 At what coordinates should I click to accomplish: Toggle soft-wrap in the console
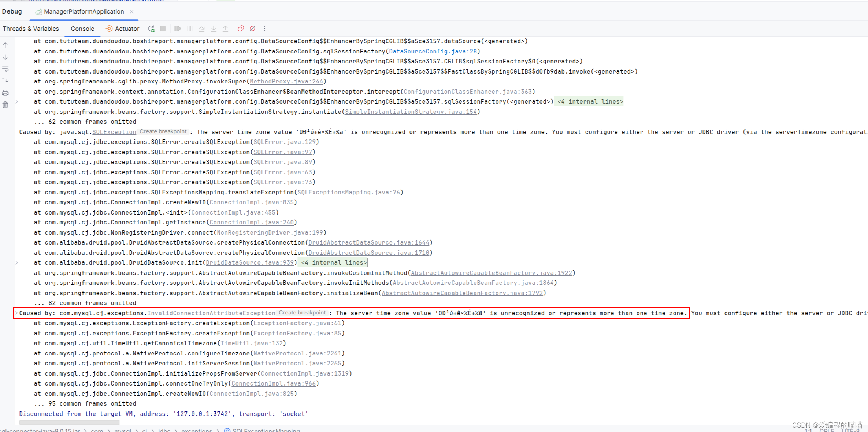[x=5, y=69]
